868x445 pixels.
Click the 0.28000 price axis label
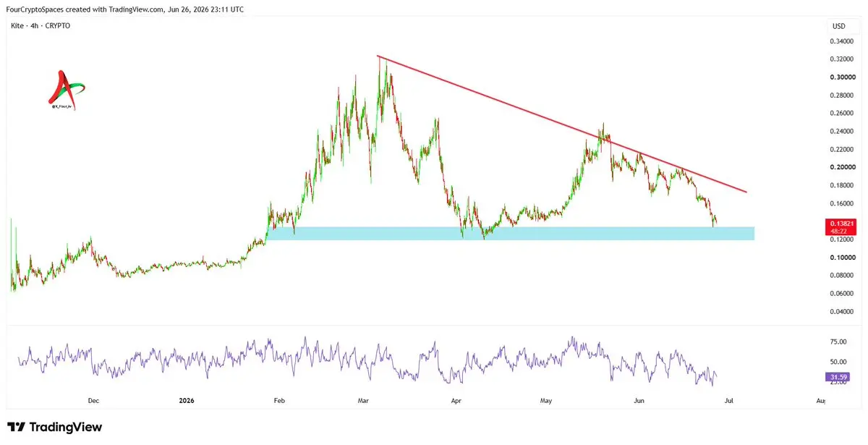(843, 96)
